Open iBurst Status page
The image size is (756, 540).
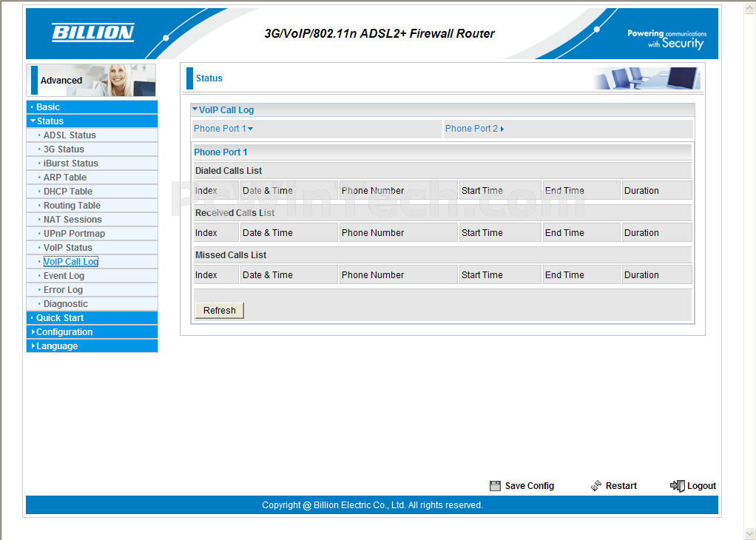tap(71, 163)
